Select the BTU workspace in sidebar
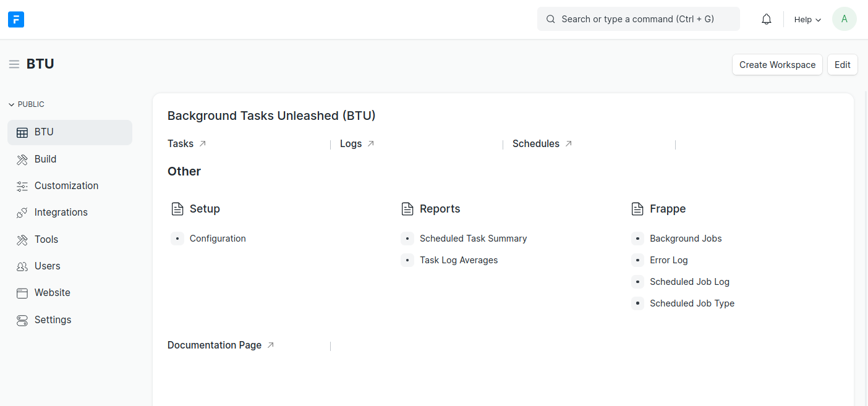Viewport: 868px width, 406px height. 43,132
